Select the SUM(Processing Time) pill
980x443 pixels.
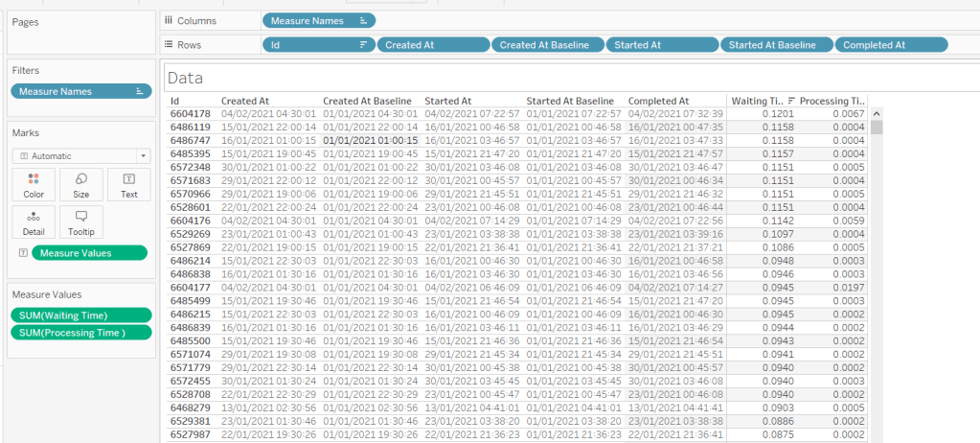(81, 333)
